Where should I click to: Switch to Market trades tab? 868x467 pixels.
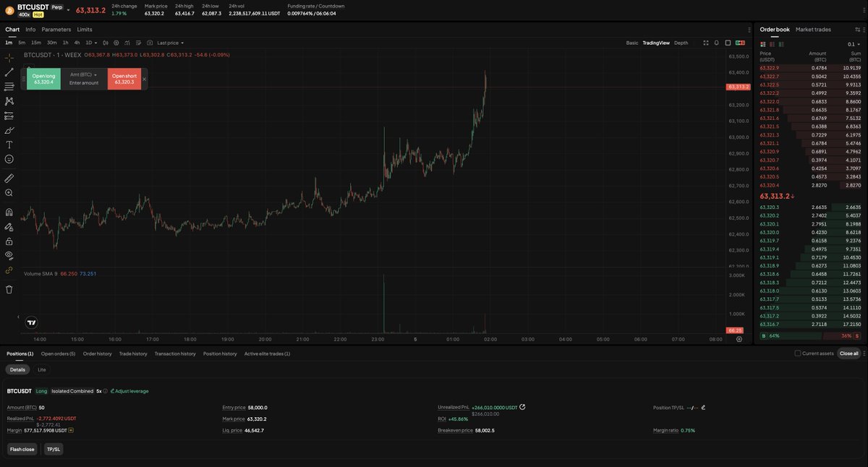pyautogui.click(x=813, y=30)
